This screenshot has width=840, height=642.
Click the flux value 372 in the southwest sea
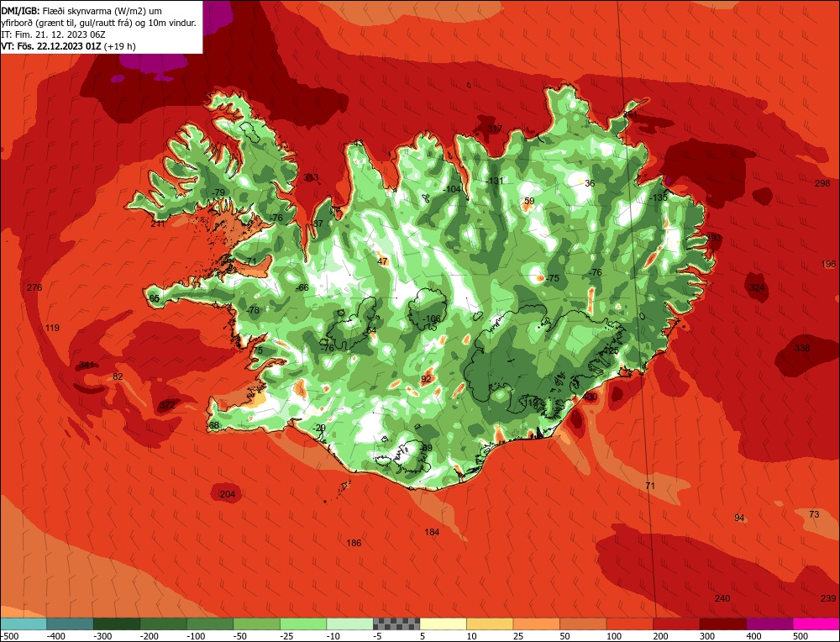click(168, 406)
